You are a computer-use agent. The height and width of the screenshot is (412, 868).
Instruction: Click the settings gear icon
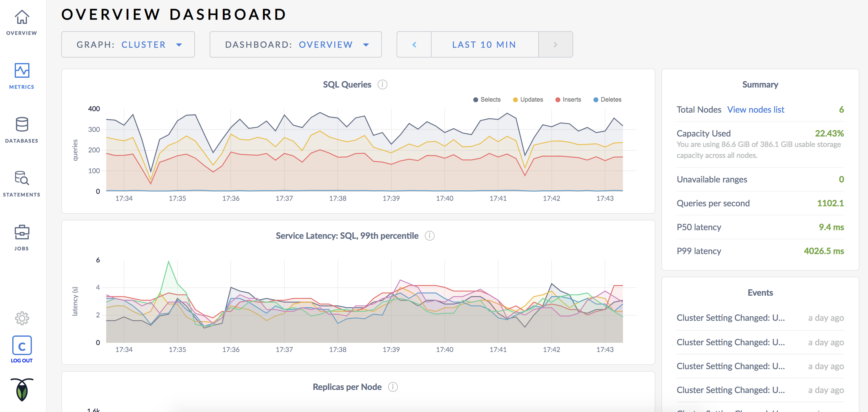[21, 318]
